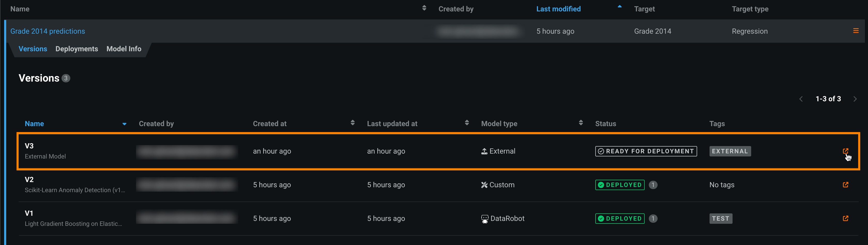This screenshot has width=868, height=245.
Task: Open V1 version external link icon
Action: click(845, 219)
